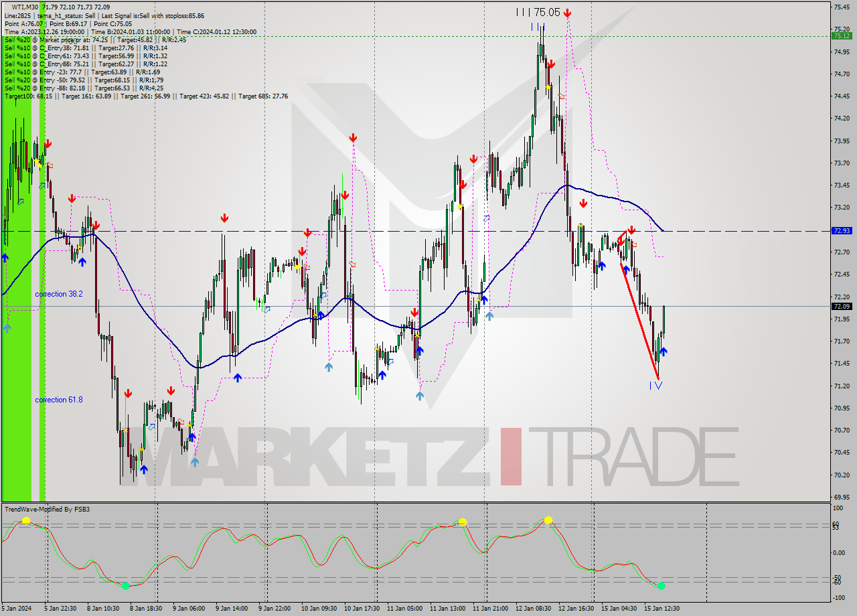This screenshot has height=616, width=857.
Task: Click the 'Line:2825' info text line
Action: (104, 15)
